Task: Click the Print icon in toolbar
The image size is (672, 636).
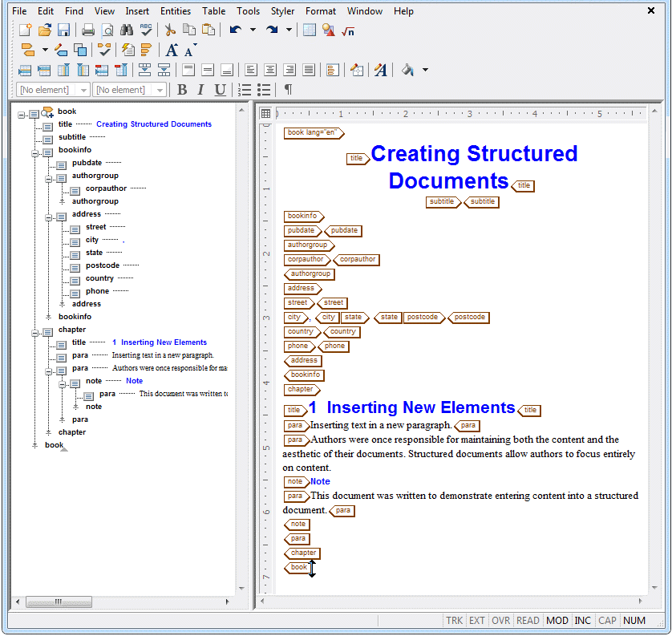Action: (x=88, y=30)
